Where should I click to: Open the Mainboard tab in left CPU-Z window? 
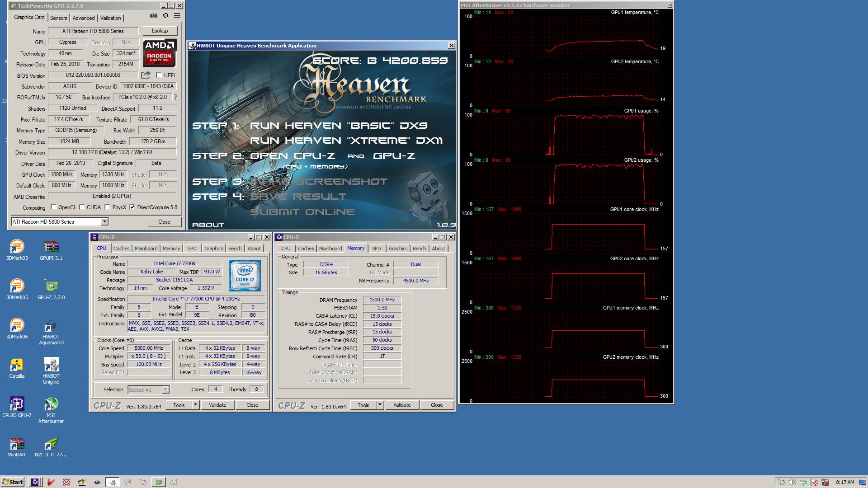[146, 249]
